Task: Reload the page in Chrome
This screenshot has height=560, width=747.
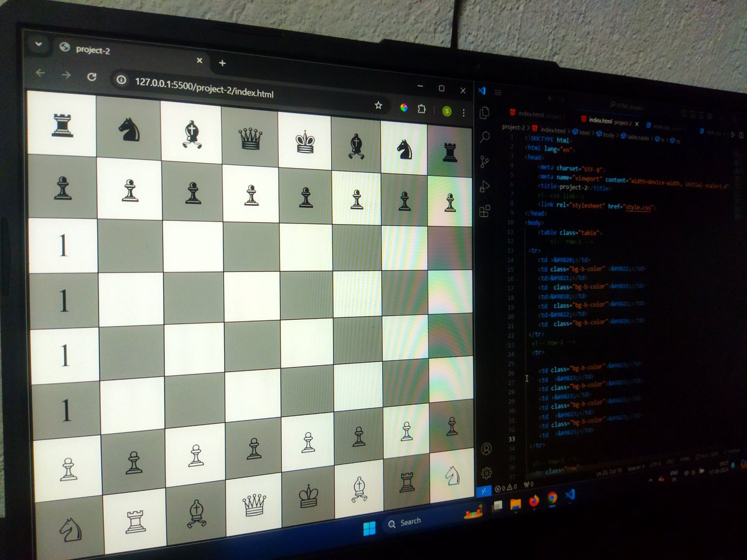Action: [x=92, y=76]
